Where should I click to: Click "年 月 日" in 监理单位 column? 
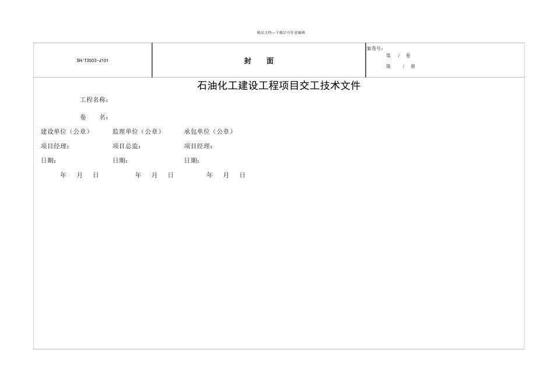pos(154,175)
